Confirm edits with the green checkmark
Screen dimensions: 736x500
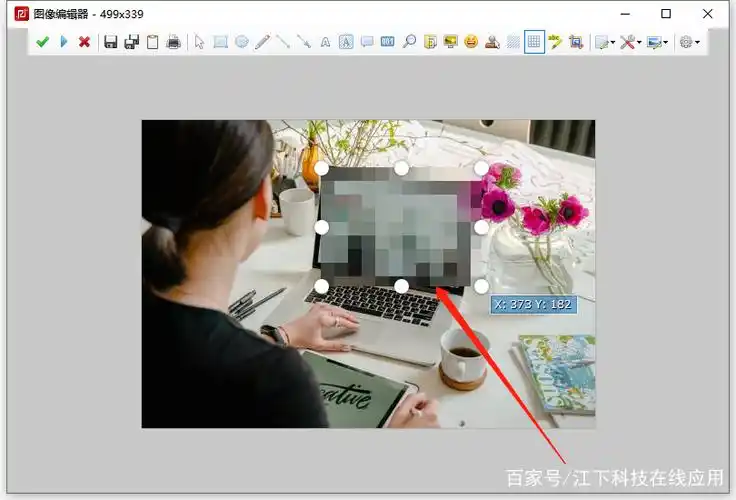coord(42,42)
